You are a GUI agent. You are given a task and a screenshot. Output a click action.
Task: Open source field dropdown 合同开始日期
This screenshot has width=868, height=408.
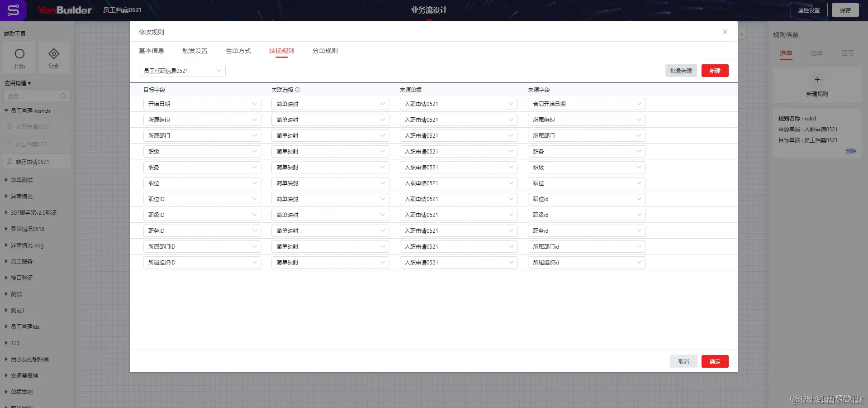(586, 104)
